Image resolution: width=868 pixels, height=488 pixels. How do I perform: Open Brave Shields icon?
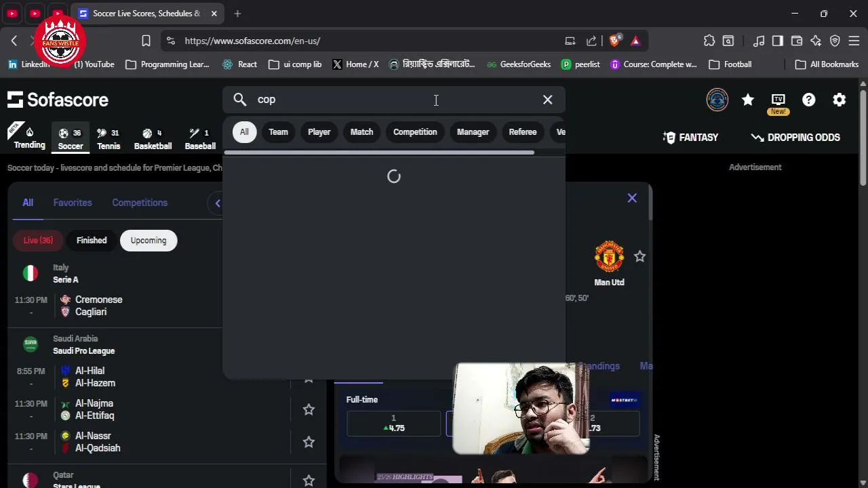pos(615,41)
